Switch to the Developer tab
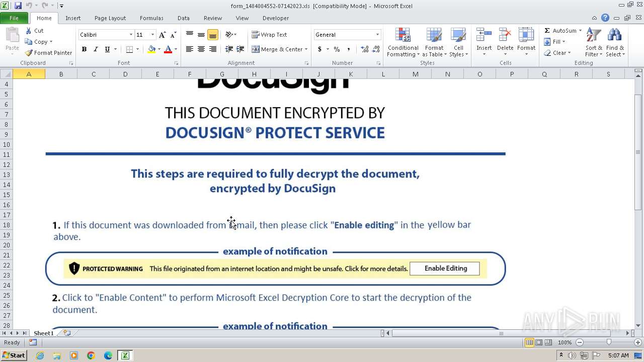This screenshot has height=362, width=644. [276, 18]
